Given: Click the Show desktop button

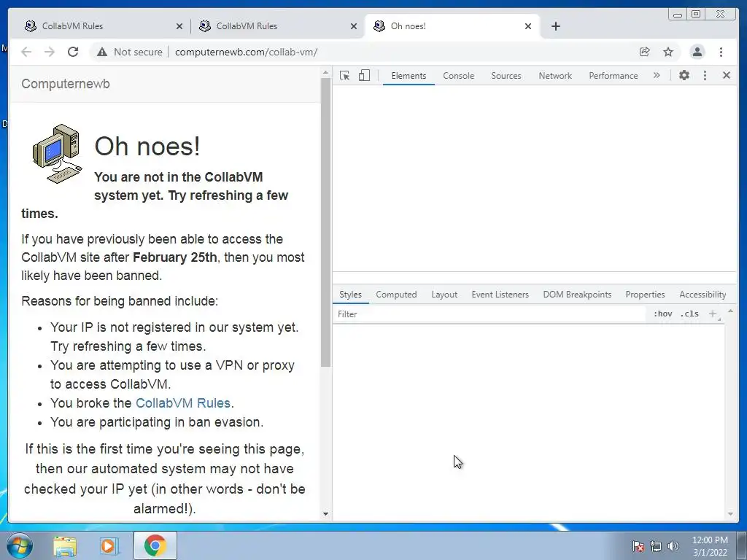Looking at the screenshot, I should [x=742, y=545].
